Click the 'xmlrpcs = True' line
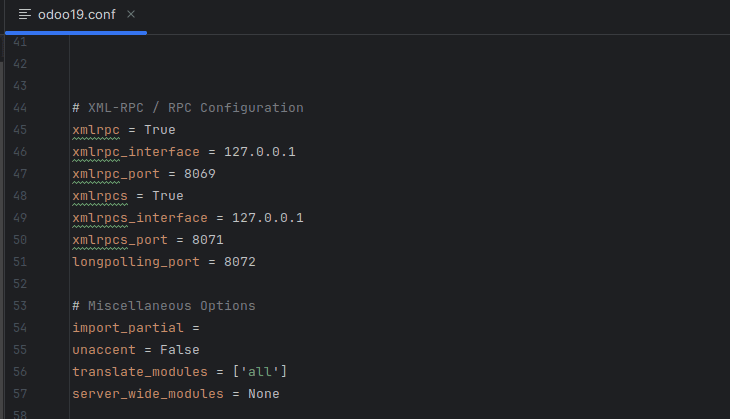The width and height of the screenshot is (730, 419). pos(128,196)
